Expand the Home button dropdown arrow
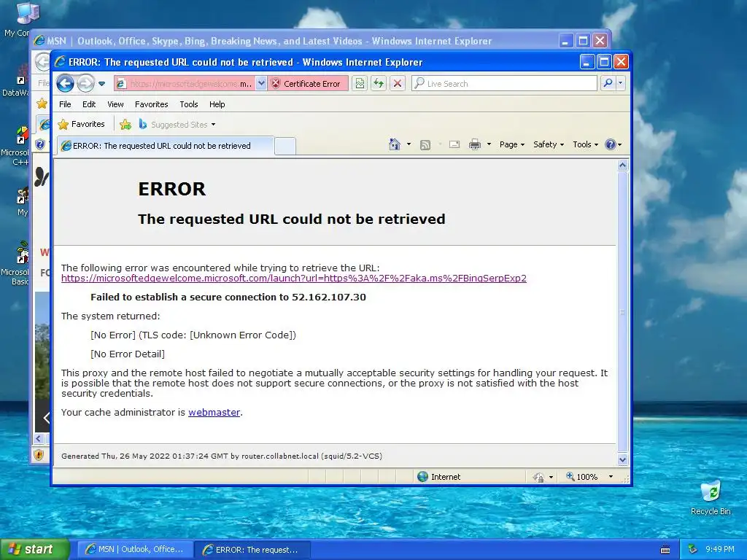Screen dimensions: 747x560 (409, 144)
